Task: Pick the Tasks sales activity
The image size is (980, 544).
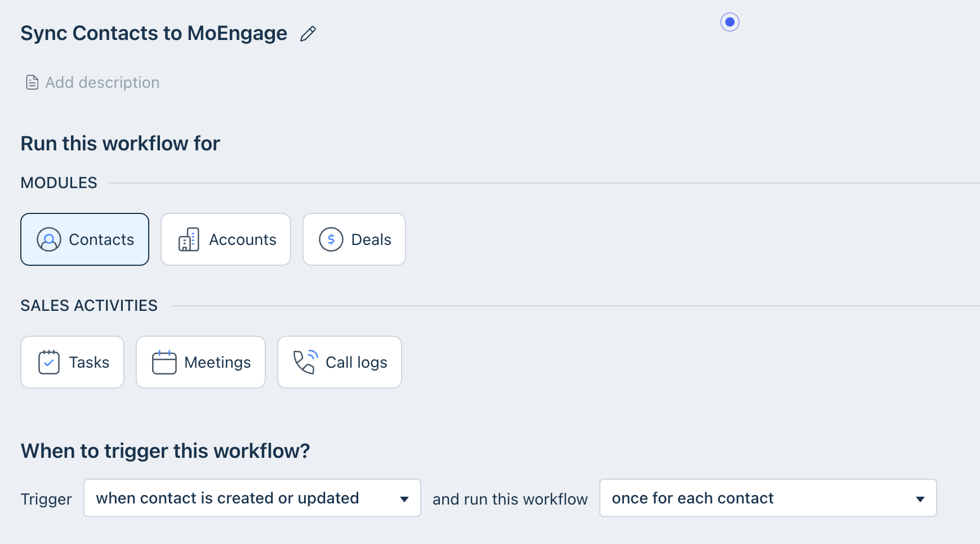Action: point(73,362)
